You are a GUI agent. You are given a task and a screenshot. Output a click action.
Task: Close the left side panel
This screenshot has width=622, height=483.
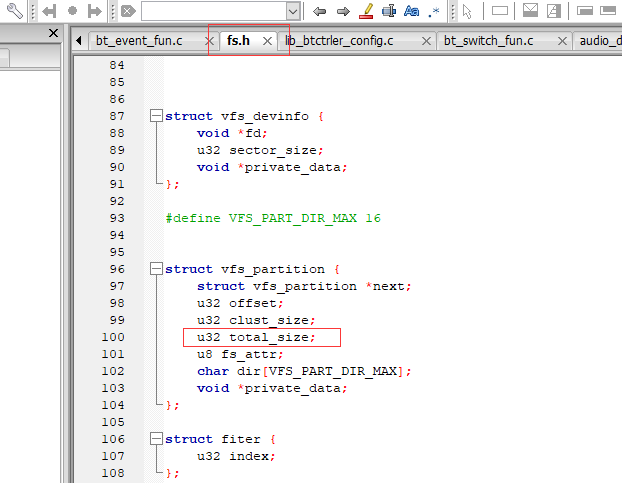click(53, 33)
